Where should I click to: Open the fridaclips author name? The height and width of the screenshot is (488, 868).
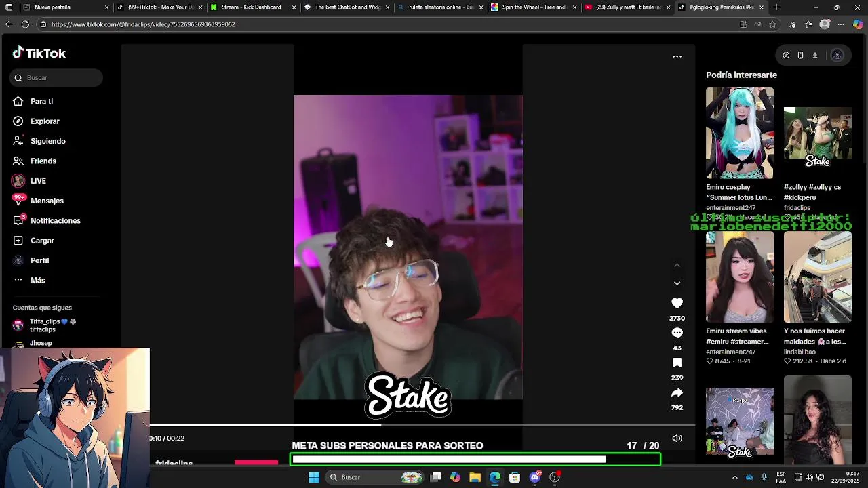(x=174, y=464)
